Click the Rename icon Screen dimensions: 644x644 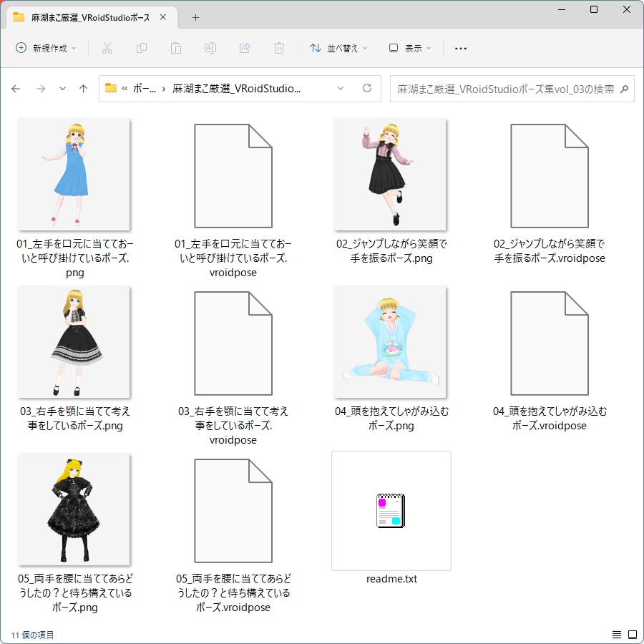(x=210, y=47)
